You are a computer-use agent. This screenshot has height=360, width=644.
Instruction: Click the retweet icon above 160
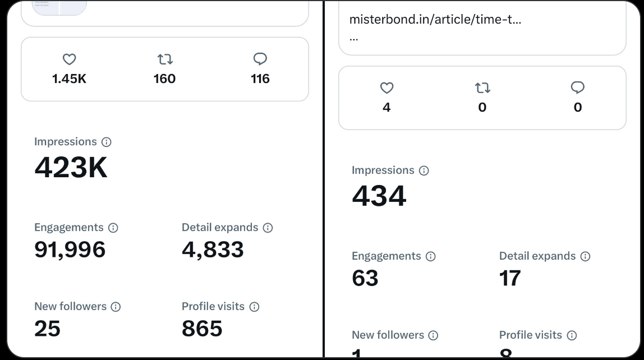pyautogui.click(x=165, y=59)
